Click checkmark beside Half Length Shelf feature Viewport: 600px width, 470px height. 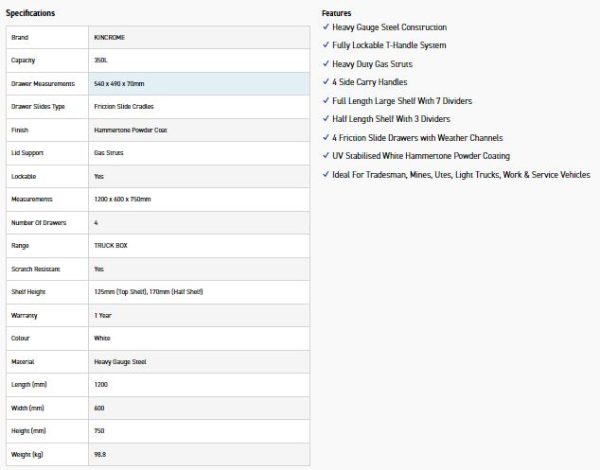pos(326,119)
